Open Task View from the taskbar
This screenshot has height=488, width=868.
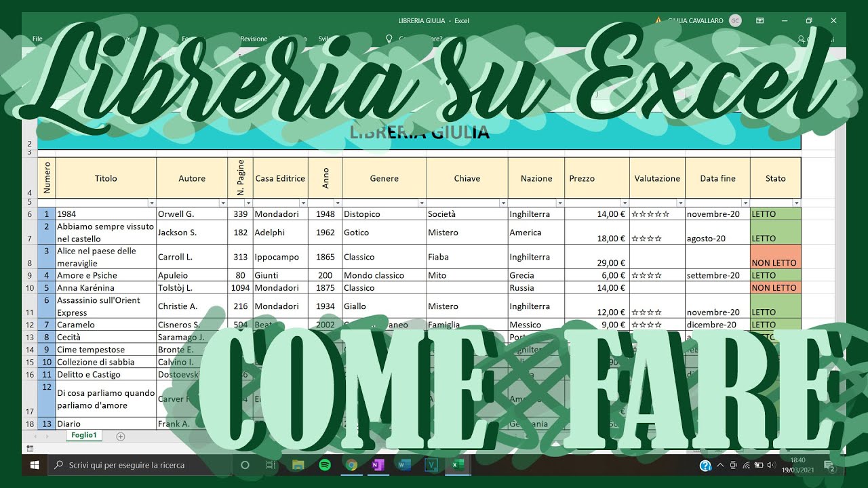click(271, 465)
